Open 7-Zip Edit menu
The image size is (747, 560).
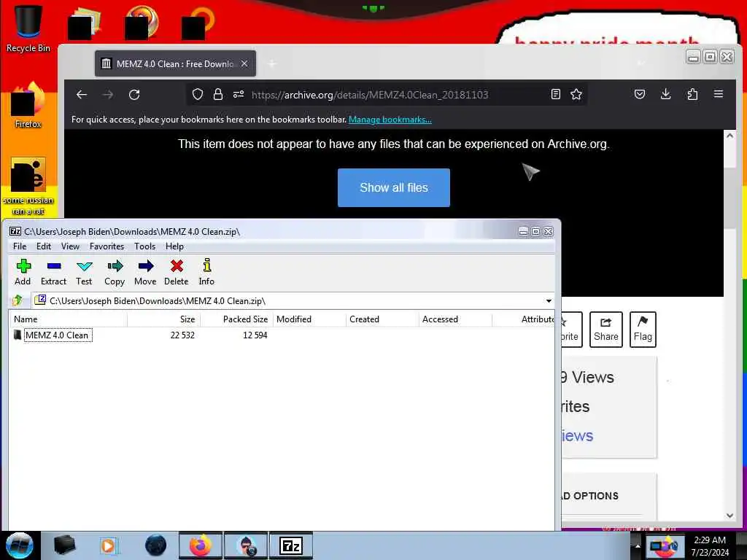point(43,246)
